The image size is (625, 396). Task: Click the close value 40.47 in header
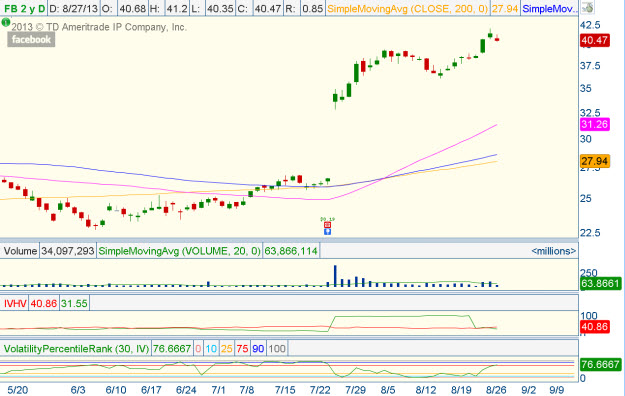click(x=268, y=8)
